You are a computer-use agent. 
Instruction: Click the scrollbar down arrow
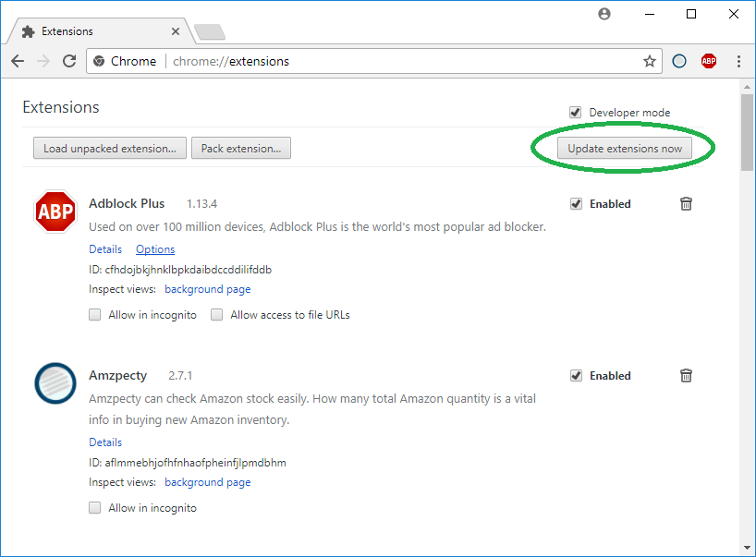[x=747, y=548]
